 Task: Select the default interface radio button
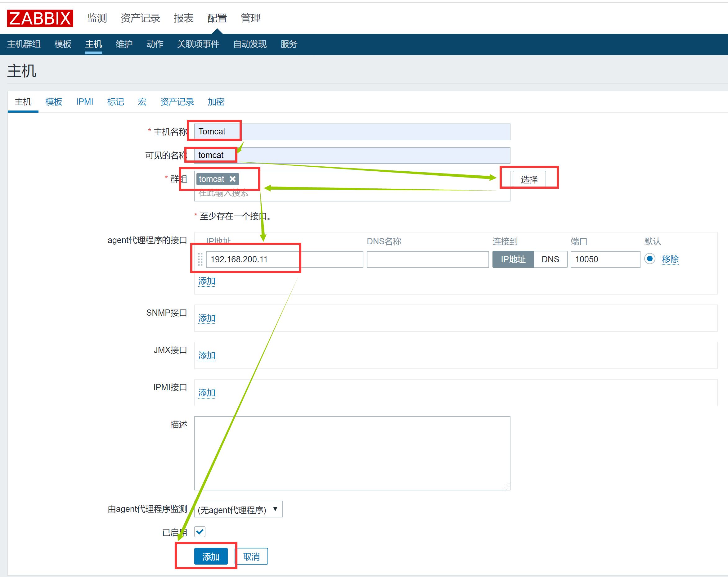coord(649,259)
